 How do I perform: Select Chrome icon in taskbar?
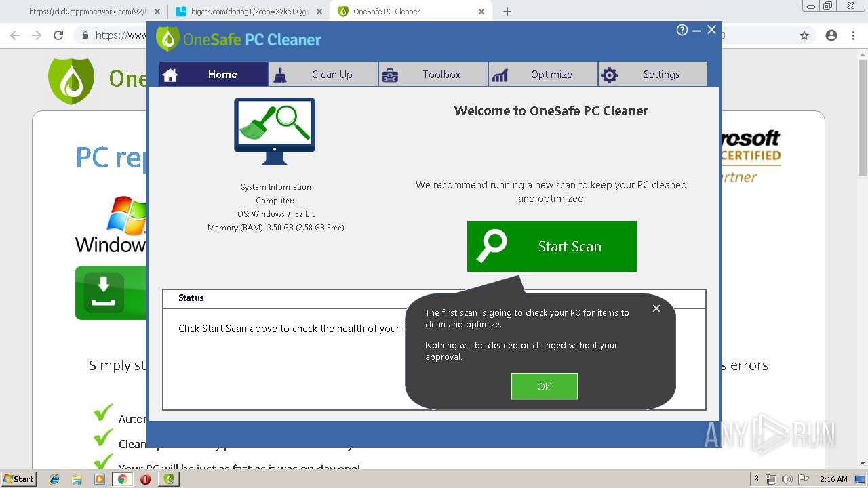[123, 479]
